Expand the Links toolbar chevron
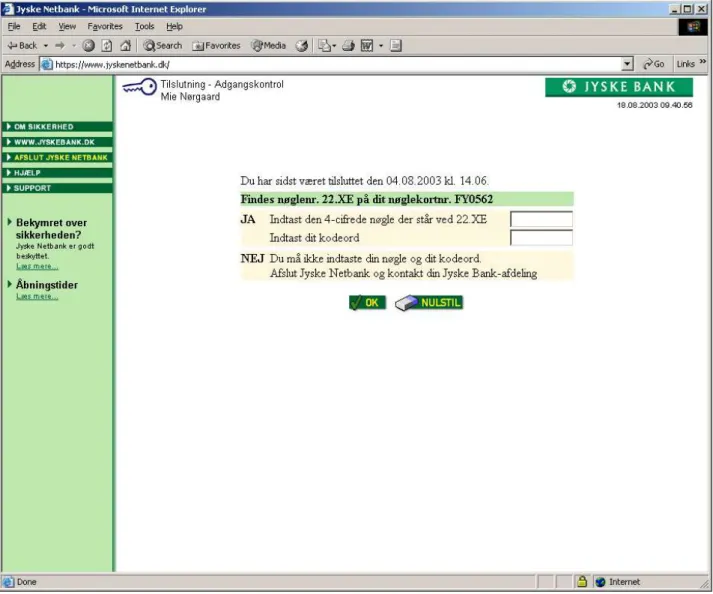The width and height of the screenshot is (713, 594). (x=703, y=61)
